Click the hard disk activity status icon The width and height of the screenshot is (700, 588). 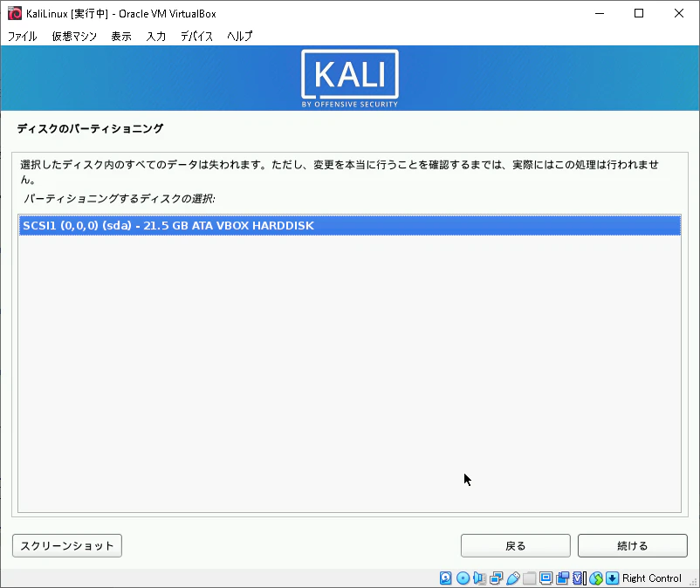pos(445,578)
